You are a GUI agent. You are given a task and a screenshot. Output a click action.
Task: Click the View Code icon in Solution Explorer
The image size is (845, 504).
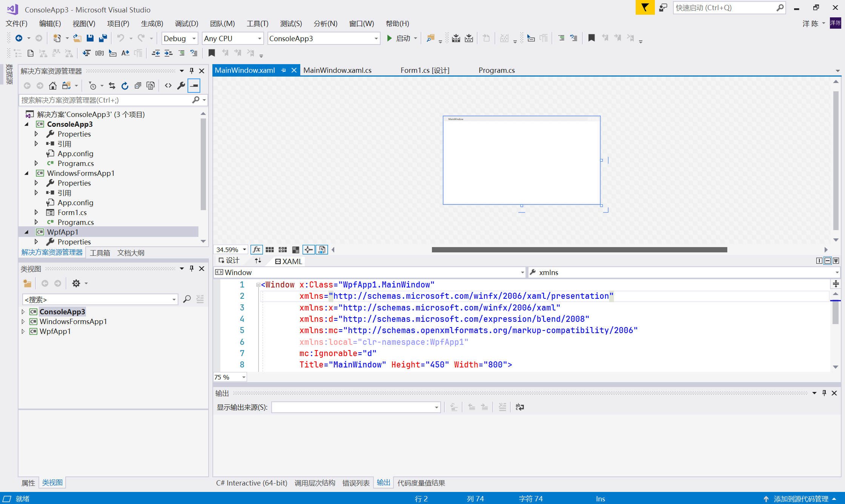(168, 86)
